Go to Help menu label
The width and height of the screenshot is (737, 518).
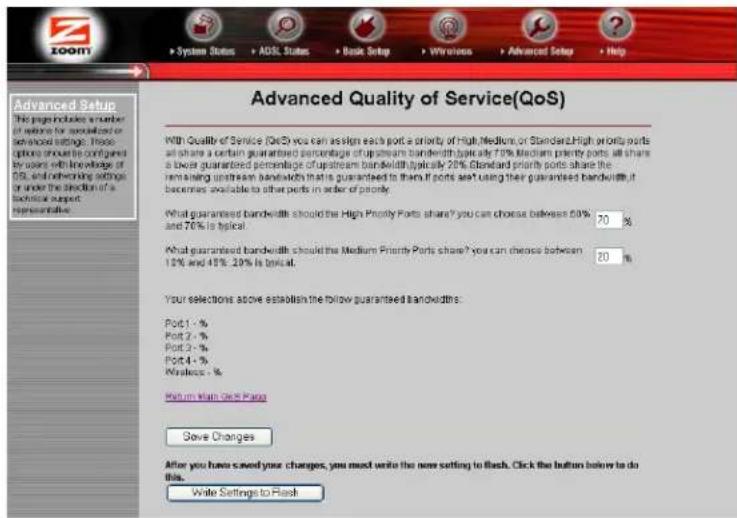point(613,51)
